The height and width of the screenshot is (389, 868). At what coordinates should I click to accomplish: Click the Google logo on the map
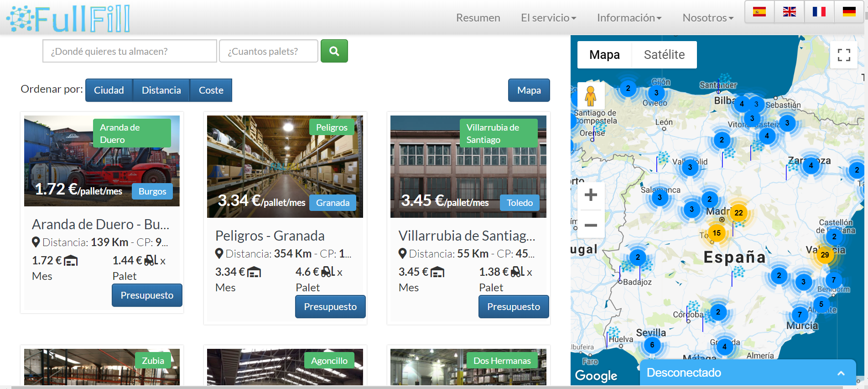pyautogui.click(x=596, y=375)
